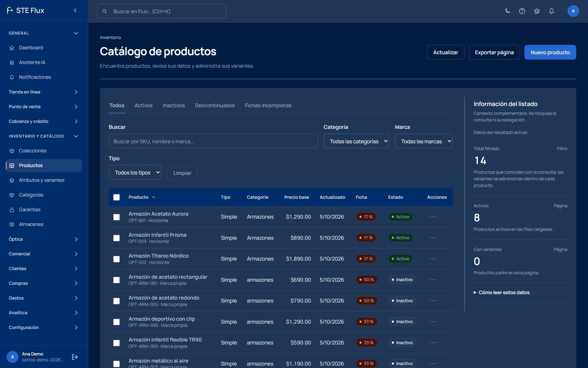The width and height of the screenshot is (588, 368).
Task: Open Almacenes in sidebar
Action: pos(44,224)
